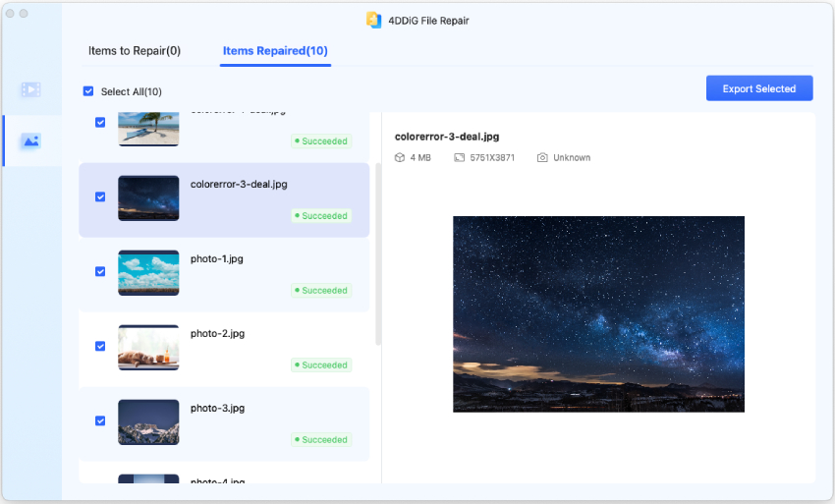Click the file size cube icon
Image resolution: width=835 pixels, height=504 pixels.
400,158
